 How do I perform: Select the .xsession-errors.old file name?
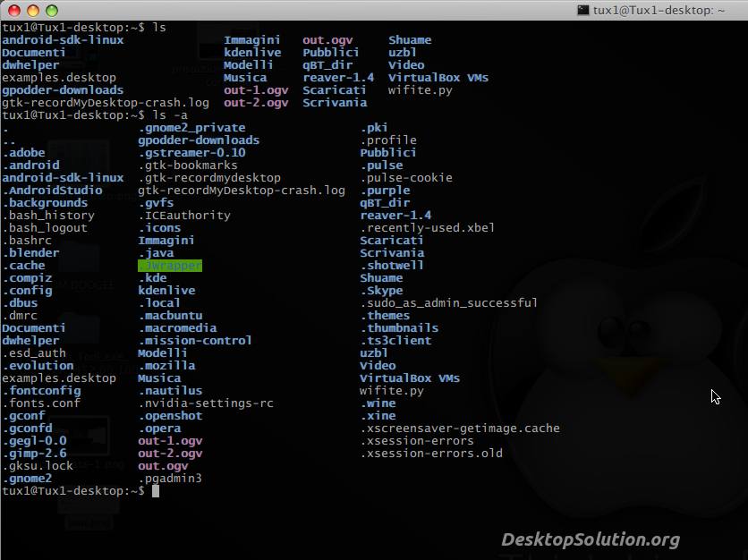pos(431,454)
